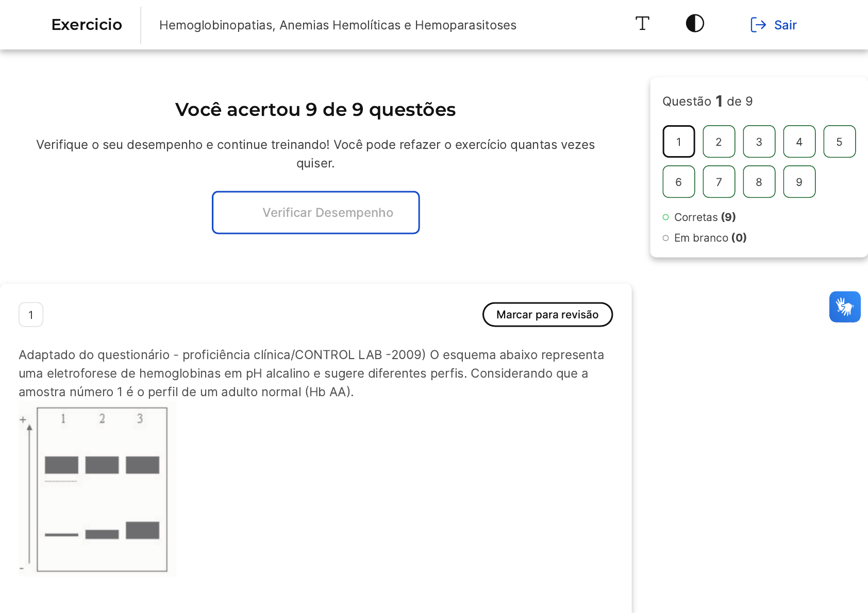Click the Sair link
This screenshot has width=868, height=613.
(785, 25)
